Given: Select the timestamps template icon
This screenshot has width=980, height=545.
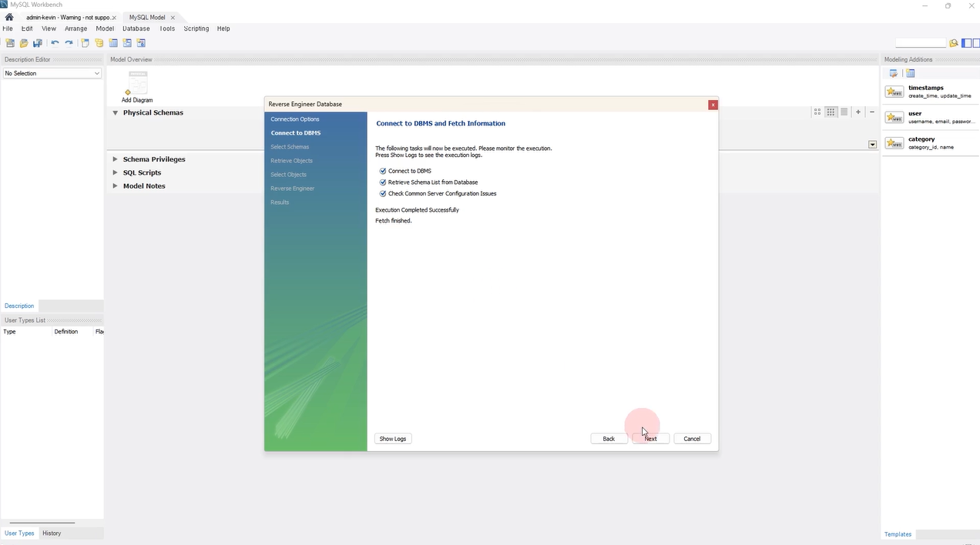Looking at the screenshot, I should (894, 92).
